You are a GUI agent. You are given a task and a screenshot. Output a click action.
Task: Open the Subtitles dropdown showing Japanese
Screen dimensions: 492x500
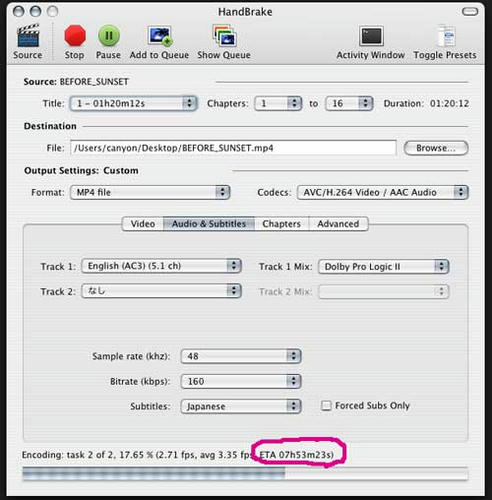241,406
